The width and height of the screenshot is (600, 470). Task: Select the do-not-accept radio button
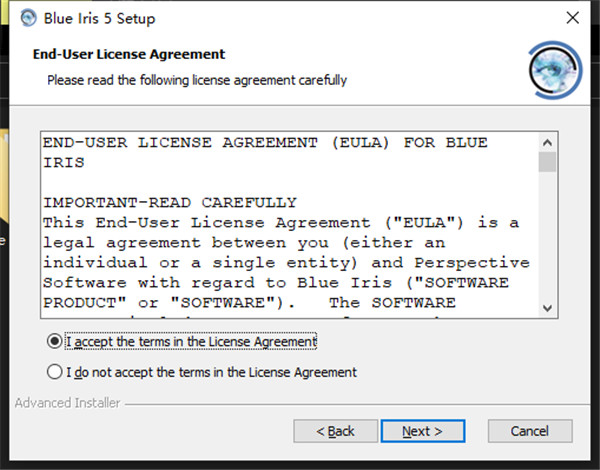[54, 372]
